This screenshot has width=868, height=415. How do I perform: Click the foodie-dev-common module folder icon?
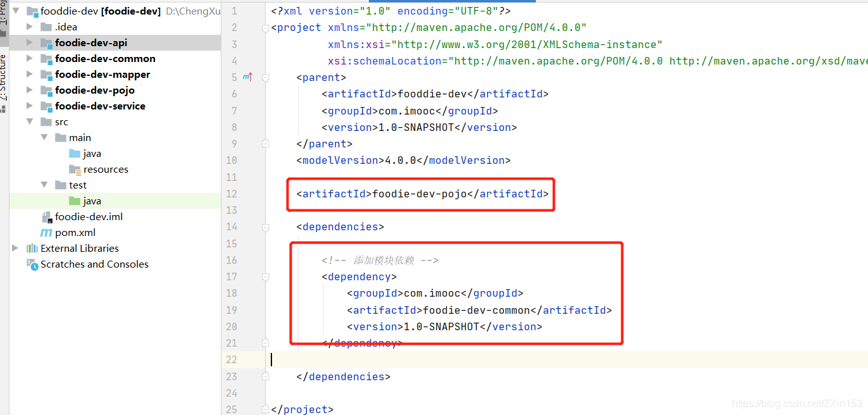pos(46,59)
